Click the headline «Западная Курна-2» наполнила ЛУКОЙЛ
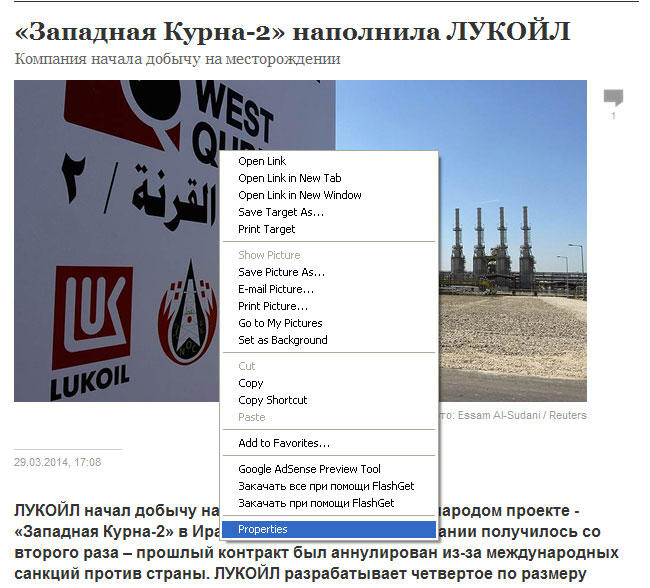 (x=292, y=32)
